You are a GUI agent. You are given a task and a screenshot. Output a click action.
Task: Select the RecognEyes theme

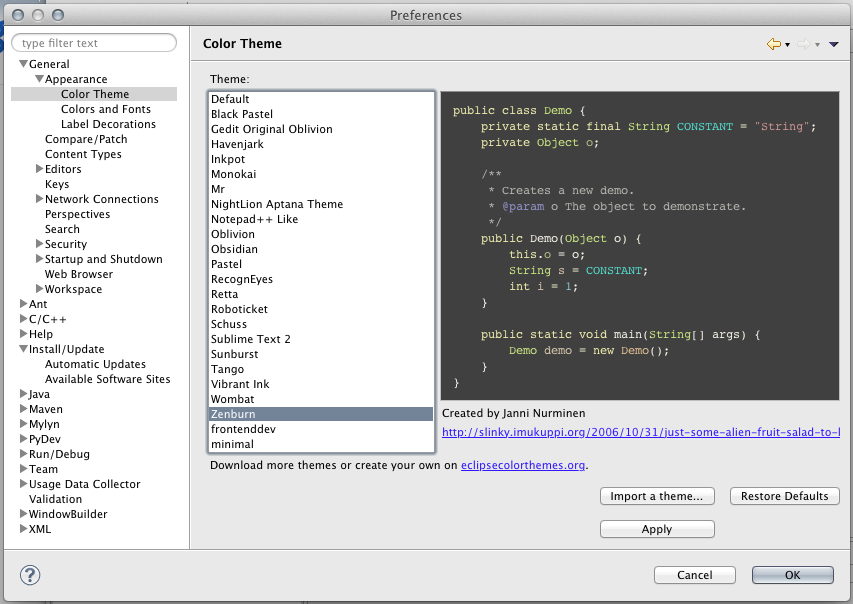tap(321, 279)
